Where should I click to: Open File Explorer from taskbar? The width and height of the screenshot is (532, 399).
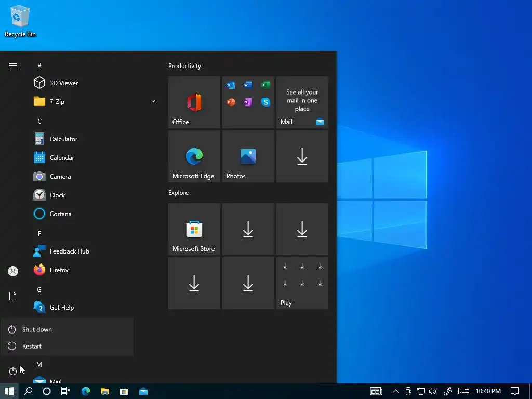pyautogui.click(x=105, y=391)
